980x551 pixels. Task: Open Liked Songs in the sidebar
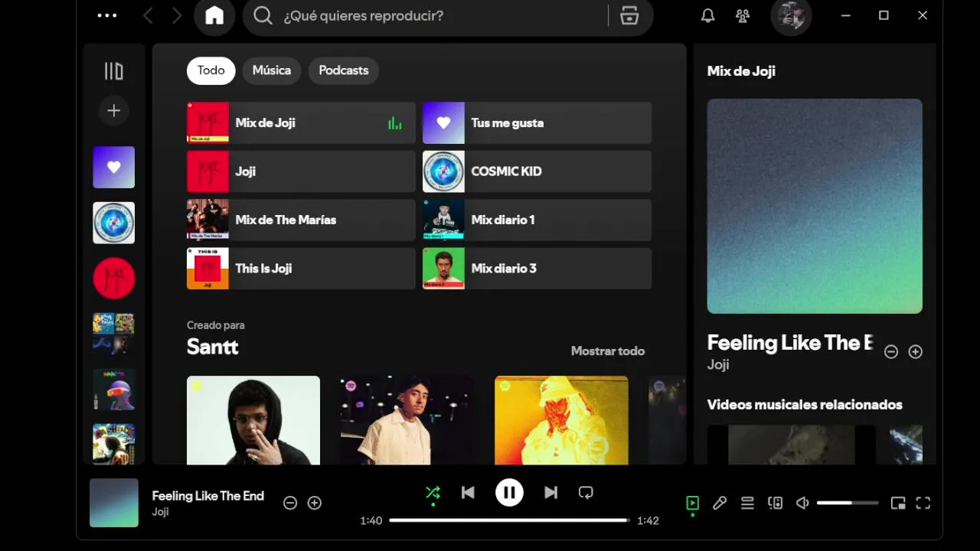pos(113,167)
